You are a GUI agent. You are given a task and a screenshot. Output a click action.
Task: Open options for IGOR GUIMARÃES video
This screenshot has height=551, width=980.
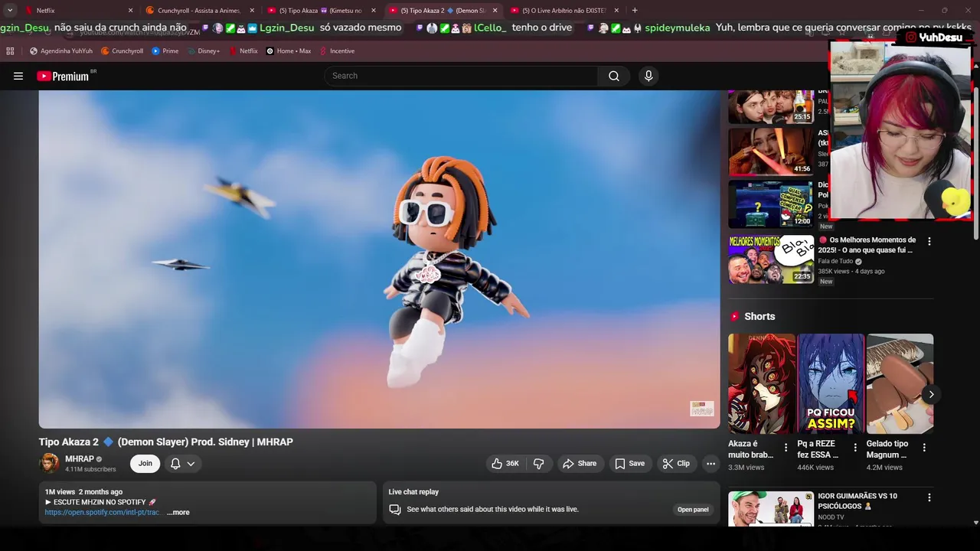tap(929, 497)
